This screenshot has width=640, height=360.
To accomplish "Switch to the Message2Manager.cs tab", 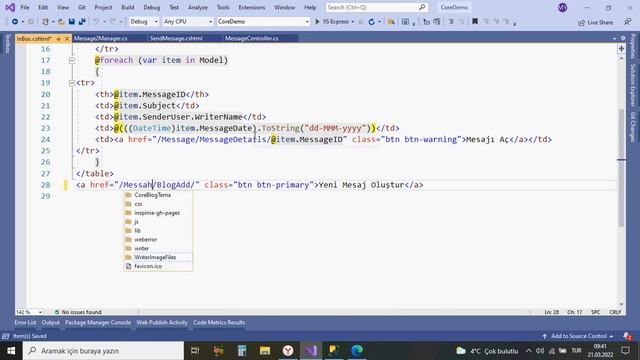I will 101,38.
